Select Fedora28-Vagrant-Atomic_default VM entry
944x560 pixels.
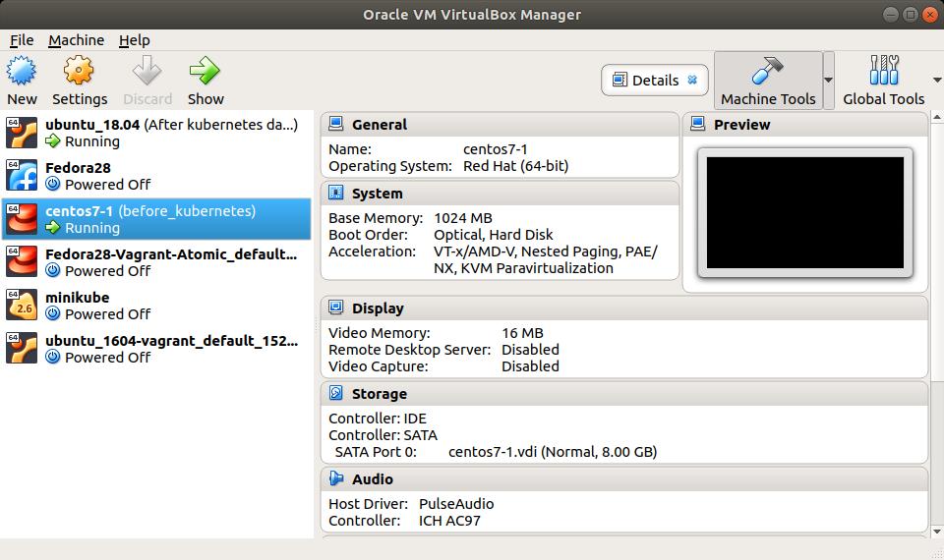click(x=156, y=262)
